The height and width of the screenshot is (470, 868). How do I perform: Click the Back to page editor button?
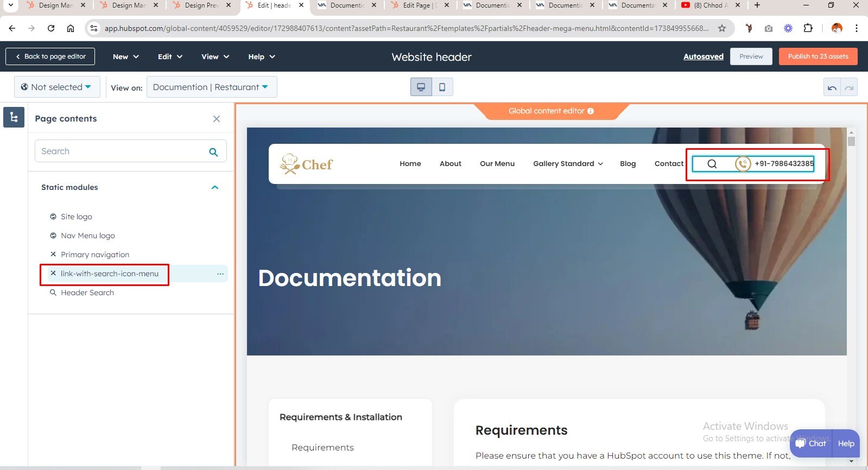[50, 56]
